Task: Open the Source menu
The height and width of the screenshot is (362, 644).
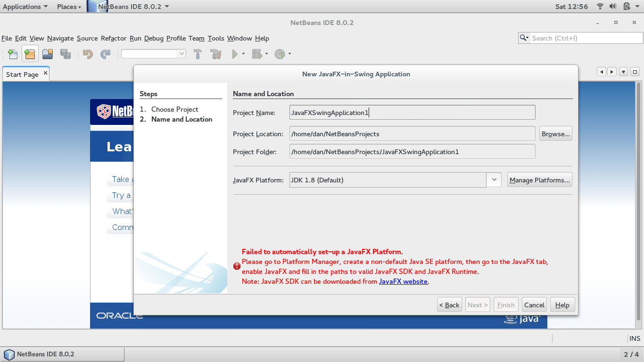Action: click(87, 38)
